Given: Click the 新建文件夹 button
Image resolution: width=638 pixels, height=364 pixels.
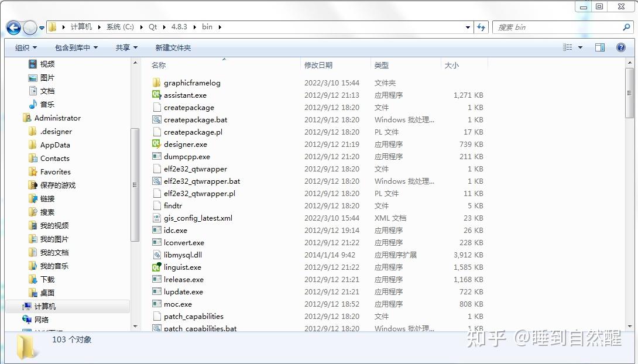Looking at the screenshot, I should (173, 47).
